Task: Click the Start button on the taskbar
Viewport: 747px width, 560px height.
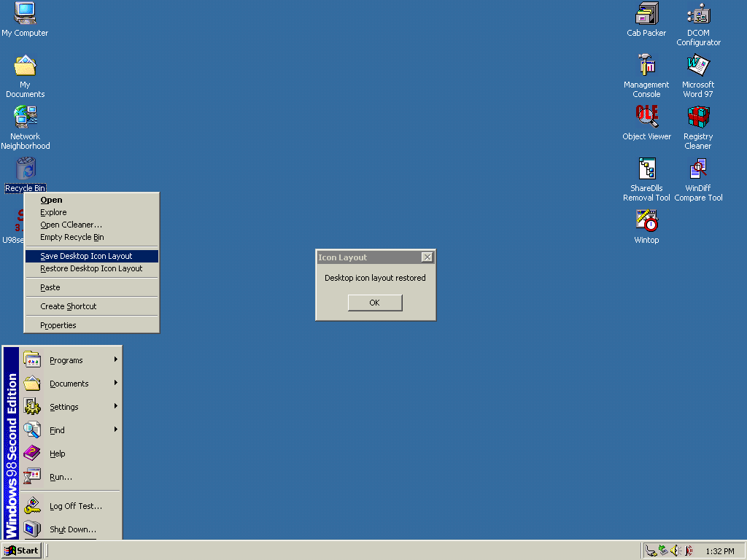Action: pyautogui.click(x=22, y=551)
